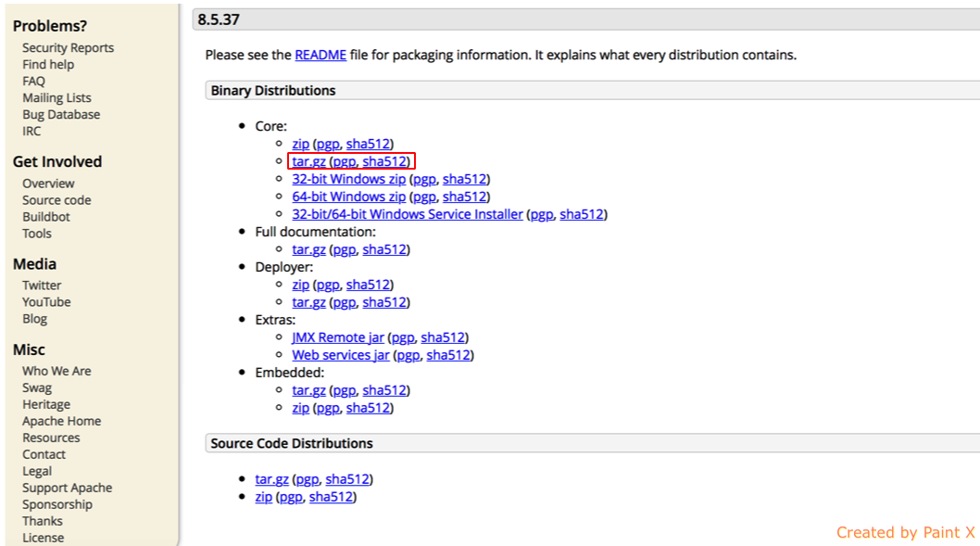This screenshot has height=546, width=980.
Task: Download the JMX Remote jar
Action: (338, 337)
